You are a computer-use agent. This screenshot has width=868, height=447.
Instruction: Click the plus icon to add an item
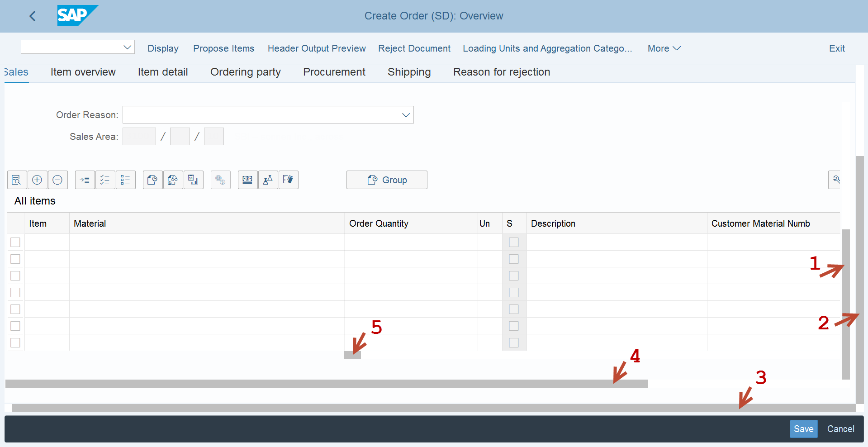pyautogui.click(x=37, y=180)
